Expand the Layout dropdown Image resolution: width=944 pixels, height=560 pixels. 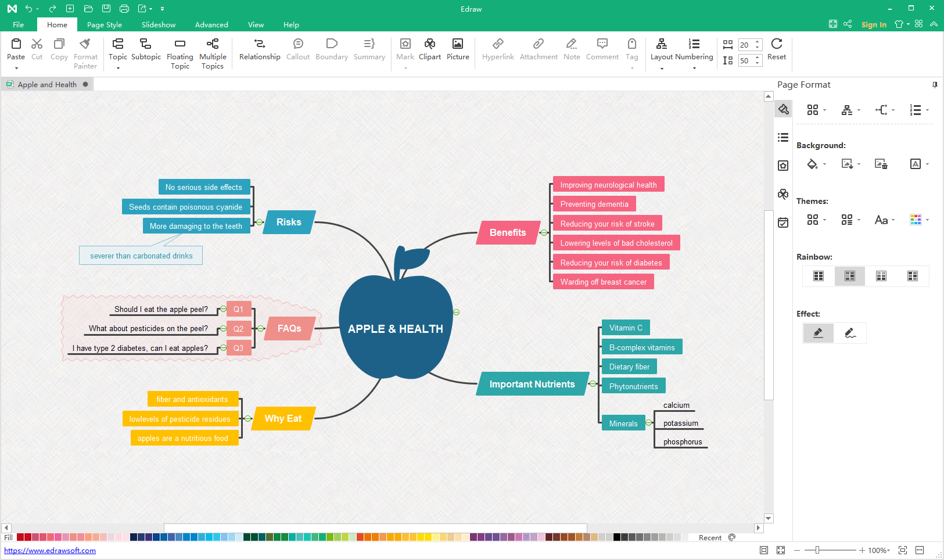661,69
